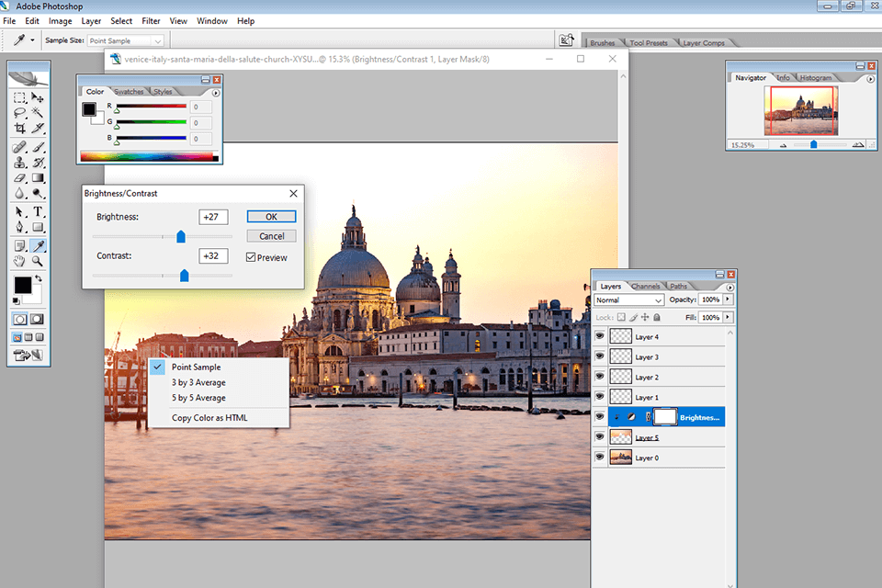This screenshot has width=882, height=588.
Task: Open the Normal blend mode dropdown
Action: [x=628, y=300]
